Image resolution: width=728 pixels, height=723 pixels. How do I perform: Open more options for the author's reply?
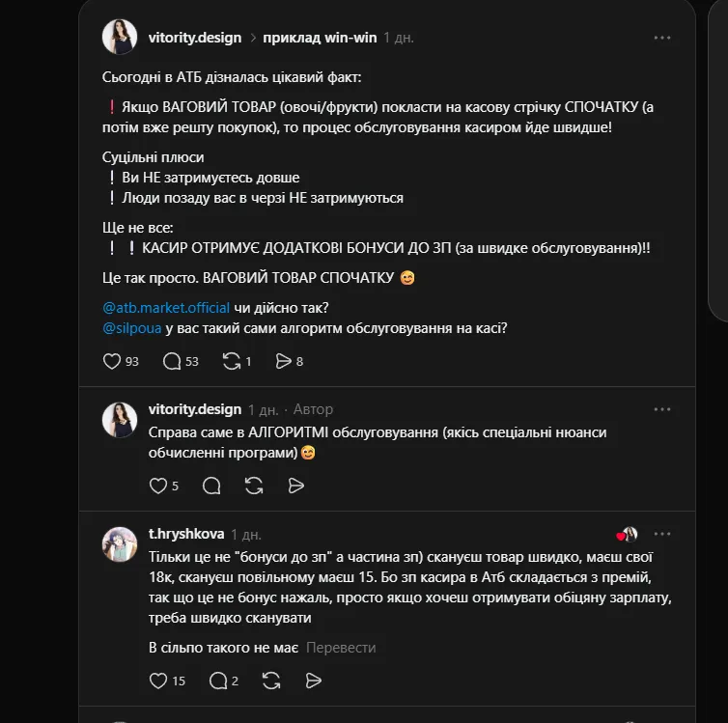tap(661, 409)
